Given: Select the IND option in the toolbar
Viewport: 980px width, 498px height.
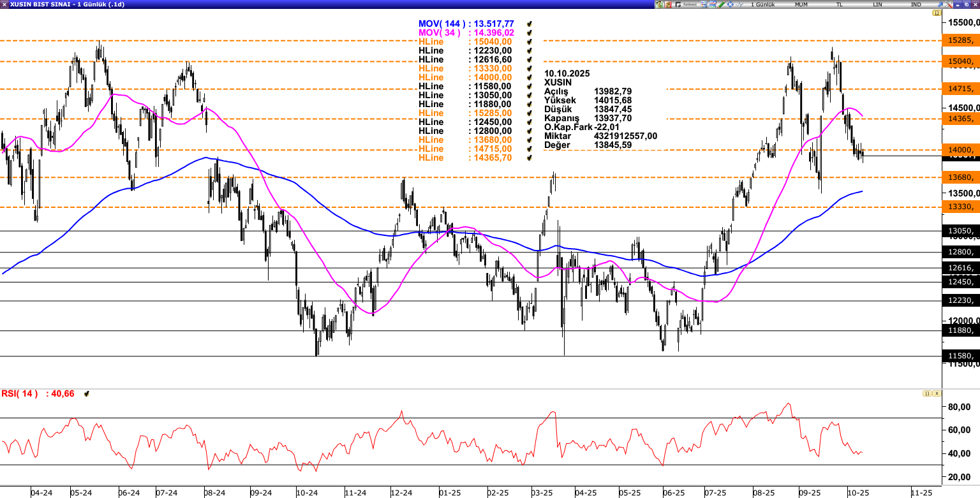Looking at the screenshot, I should point(916,4).
